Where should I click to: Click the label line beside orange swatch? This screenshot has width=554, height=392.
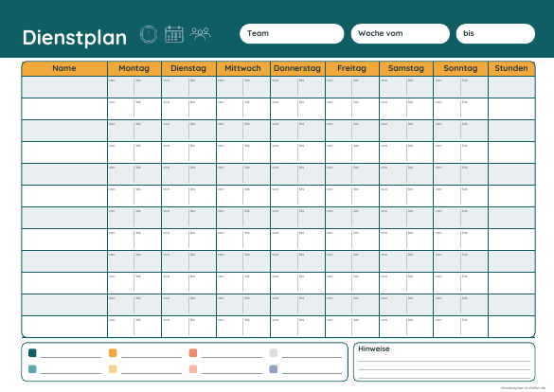pos(152,357)
